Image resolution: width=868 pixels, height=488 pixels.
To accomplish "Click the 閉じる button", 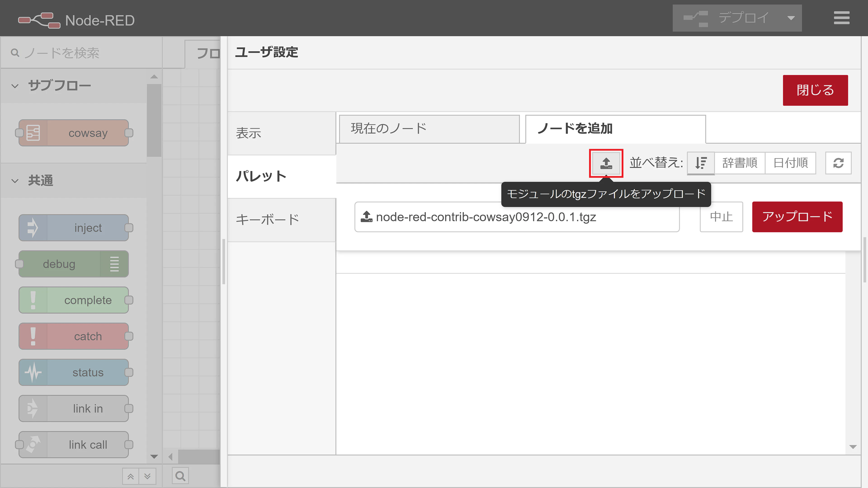I will (x=815, y=90).
